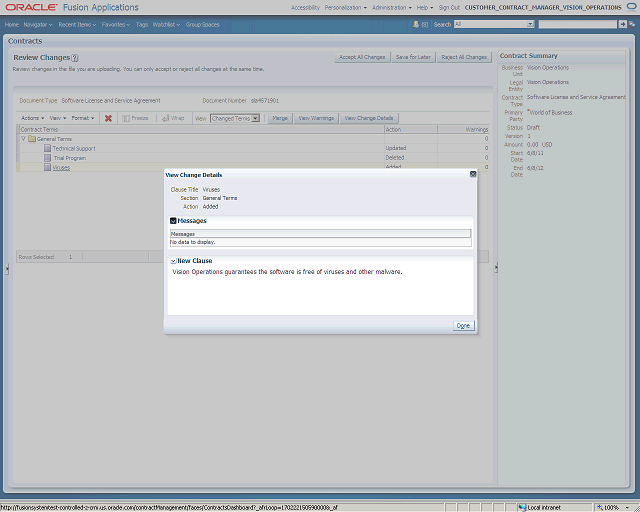640x512 pixels.
Task: Click the Reject All Changes button
Action: pyautogui.click(x=464, y=57)
